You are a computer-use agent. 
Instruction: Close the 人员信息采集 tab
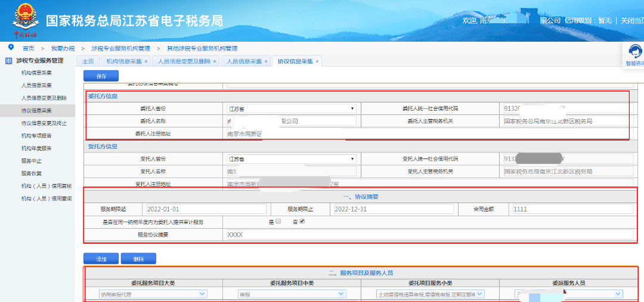pyautogui.click(x=266, y=61)
